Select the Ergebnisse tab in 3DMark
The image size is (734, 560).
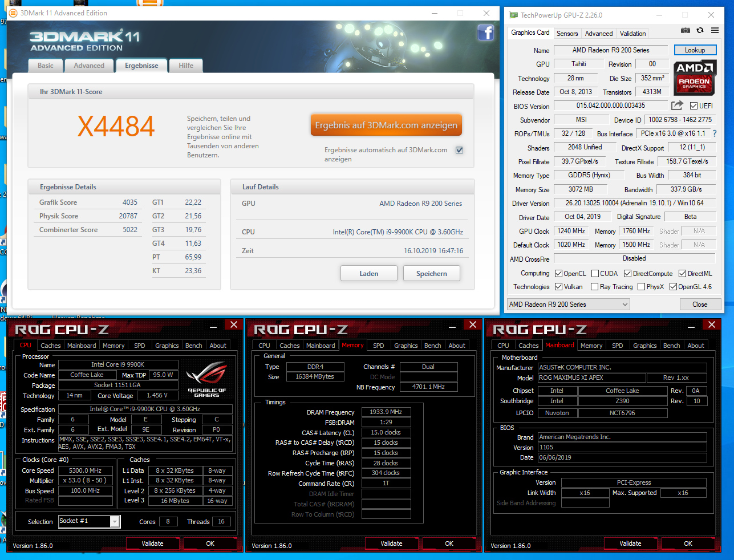click(141, 66)
